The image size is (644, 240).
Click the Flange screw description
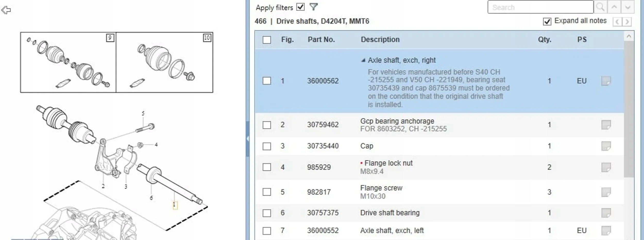(x=381, y=188)
